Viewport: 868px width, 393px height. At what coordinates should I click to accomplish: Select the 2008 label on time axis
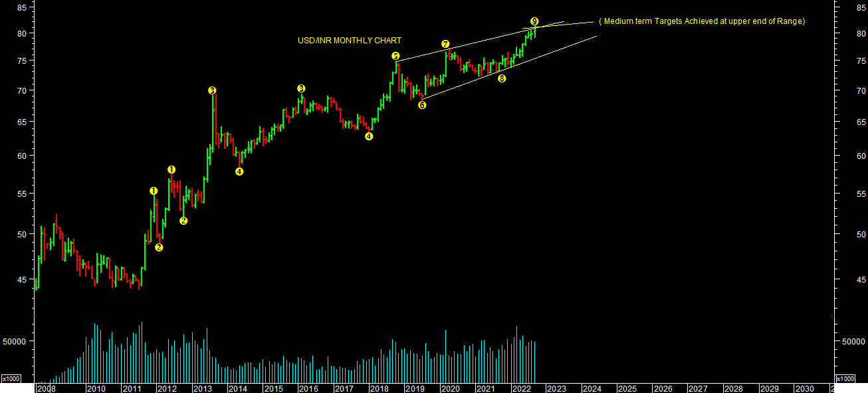pyautogui.click(x=46, y=388)
